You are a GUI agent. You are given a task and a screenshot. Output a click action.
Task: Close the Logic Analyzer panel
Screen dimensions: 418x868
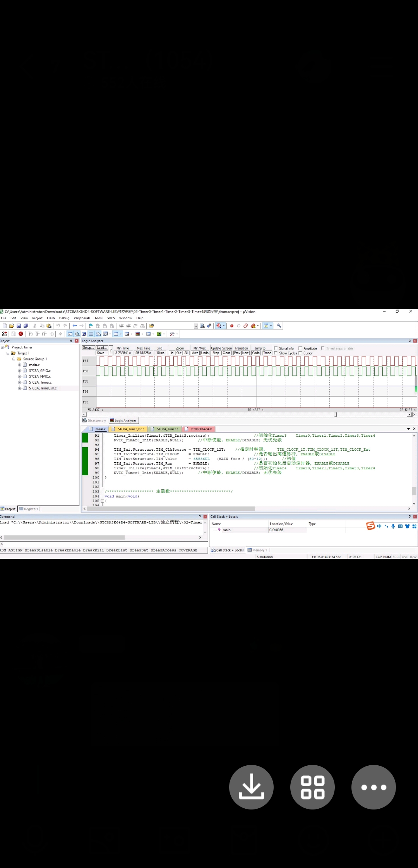415,341
